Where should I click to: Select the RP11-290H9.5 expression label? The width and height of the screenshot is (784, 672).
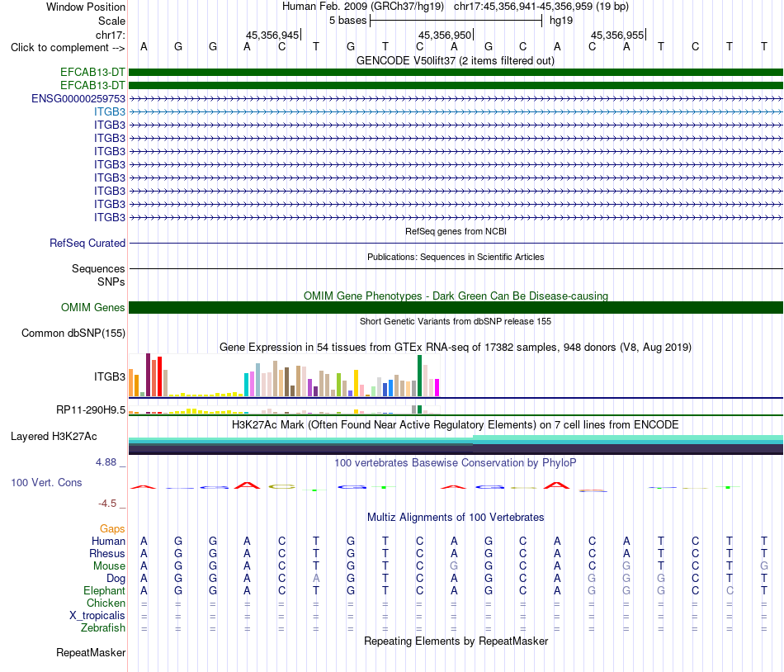(91, 410)
